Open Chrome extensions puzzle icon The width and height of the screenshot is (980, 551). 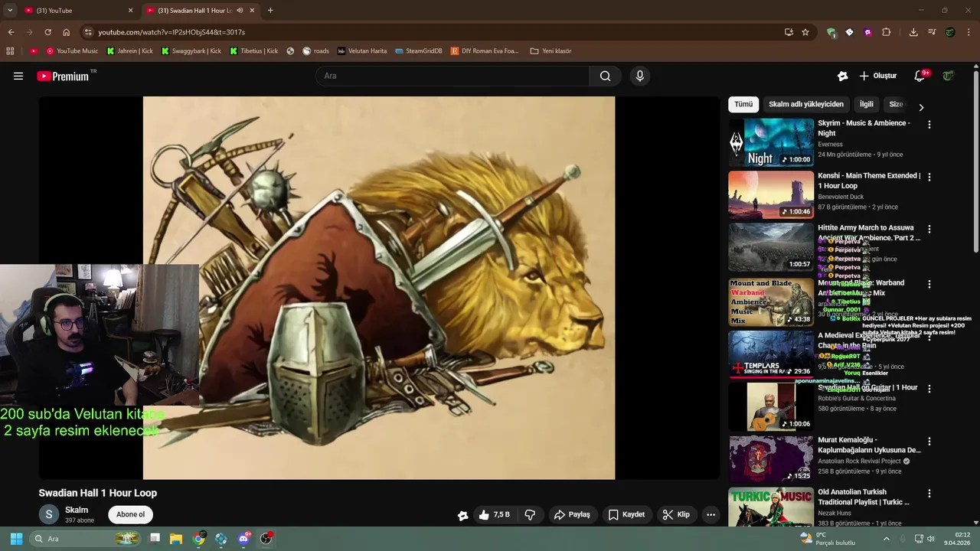[887, 32]
